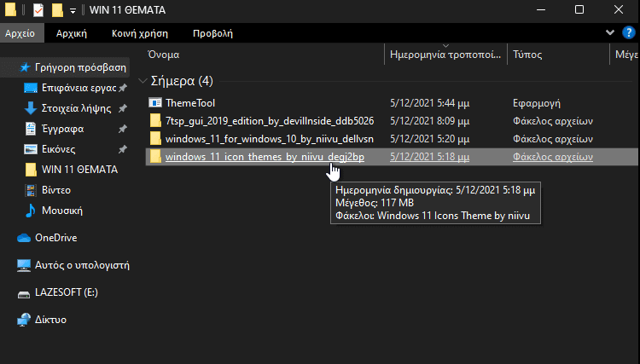Screen dimensions: 640x364
Task: Select Αυτός ο υπολογιστής in navigation pane
Action: 82,265
